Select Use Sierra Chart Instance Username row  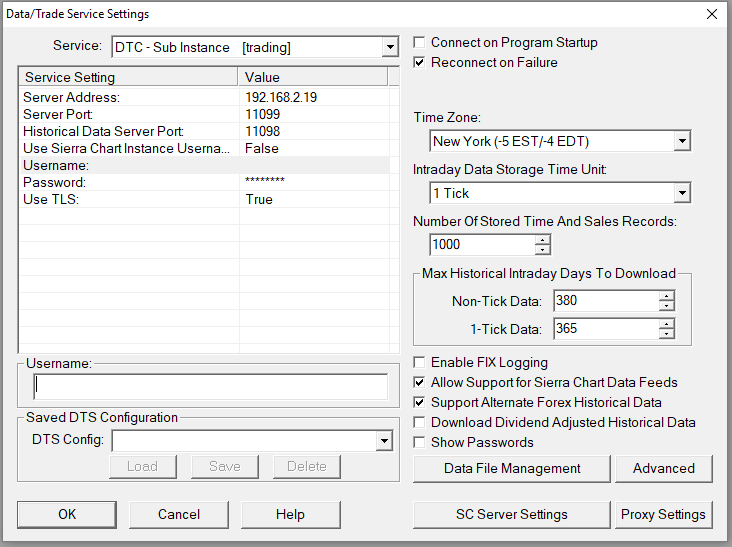point(204,148)
